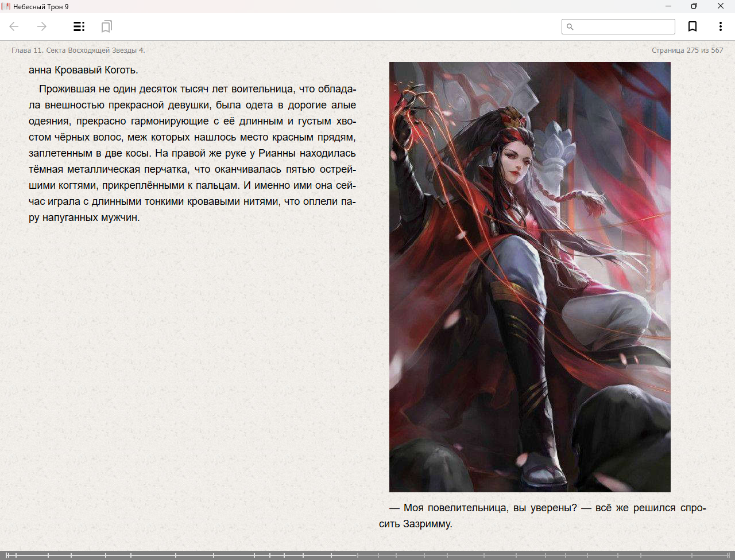Click the paragraph starting with 'Прожившая'
Viewport: 735px width, 560px height.
(192, 153)
